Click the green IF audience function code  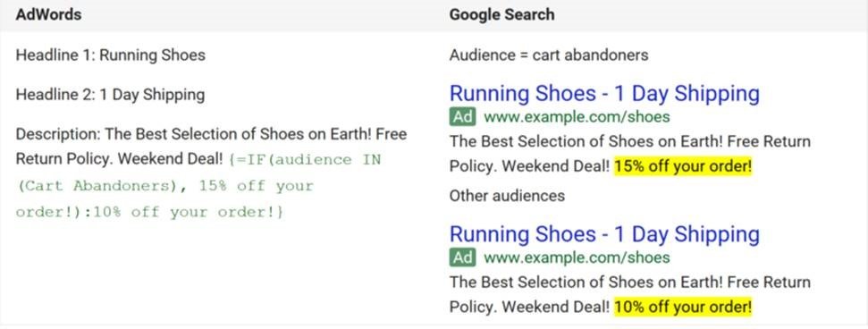tap(198, 186)
